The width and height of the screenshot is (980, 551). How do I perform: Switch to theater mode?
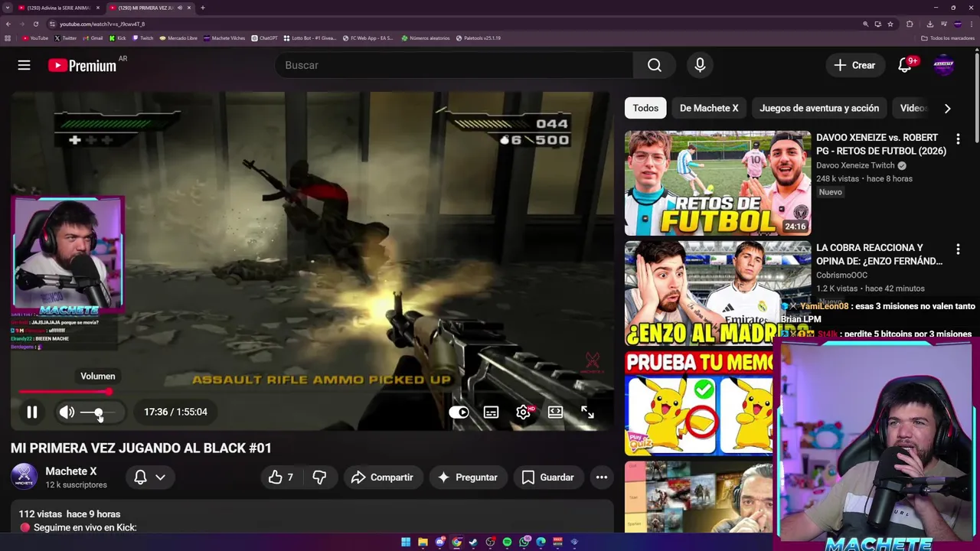pyautogui.click(x=555, y=412)
